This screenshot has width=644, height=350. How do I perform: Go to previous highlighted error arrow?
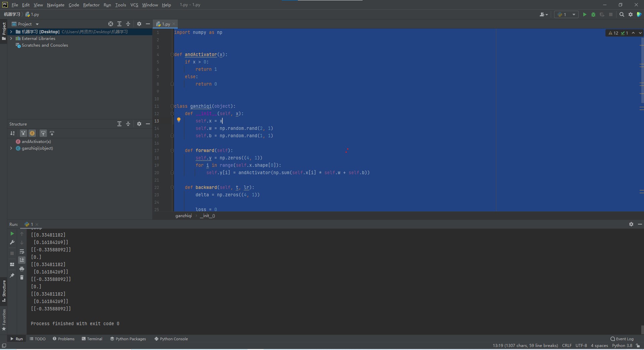click(633, 33)
